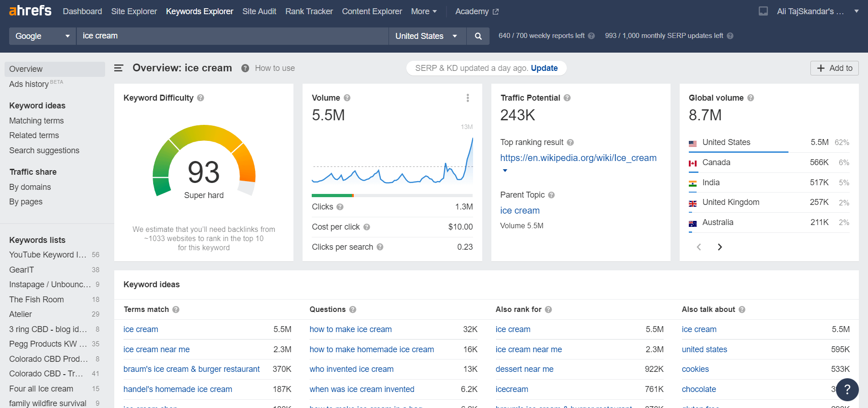Open ice cream near me terms match
This screenshot has height=408, width=868.
coord(156,349)
